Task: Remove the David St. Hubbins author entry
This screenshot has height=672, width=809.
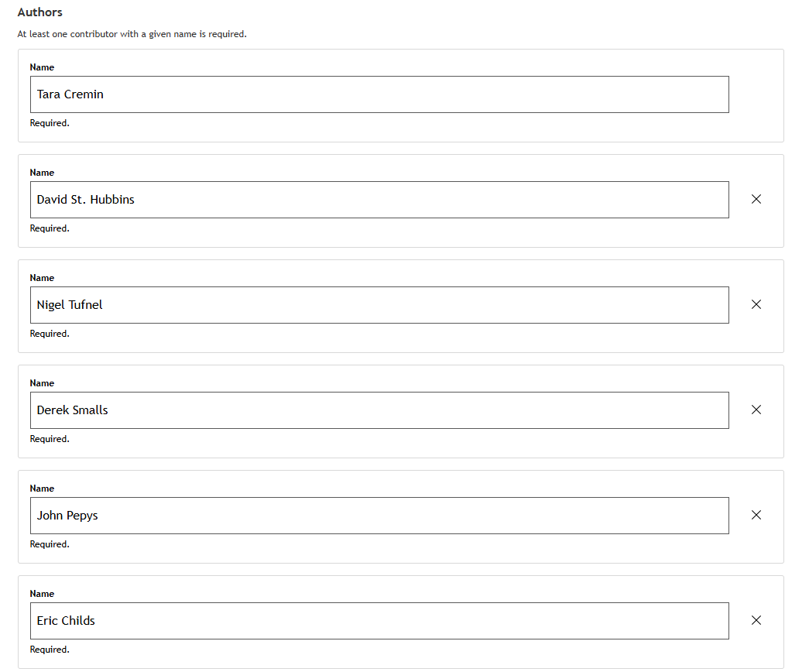Action: (756, 199)
